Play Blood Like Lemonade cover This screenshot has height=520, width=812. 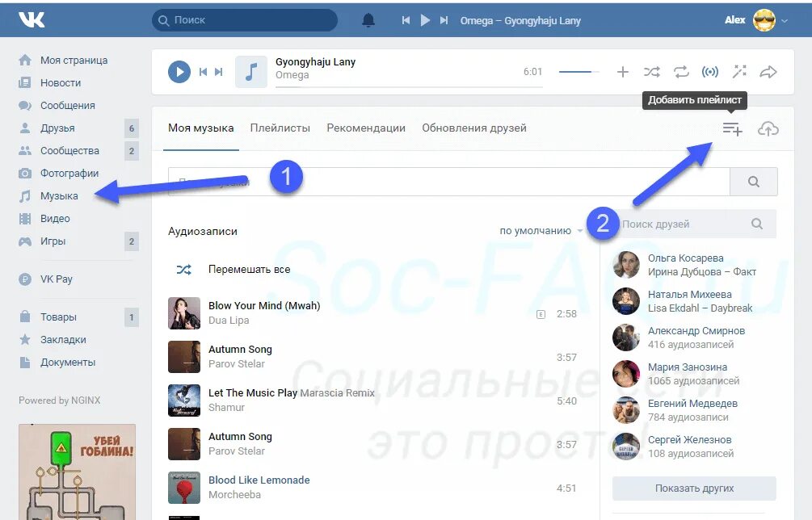(x=184, y=488)
